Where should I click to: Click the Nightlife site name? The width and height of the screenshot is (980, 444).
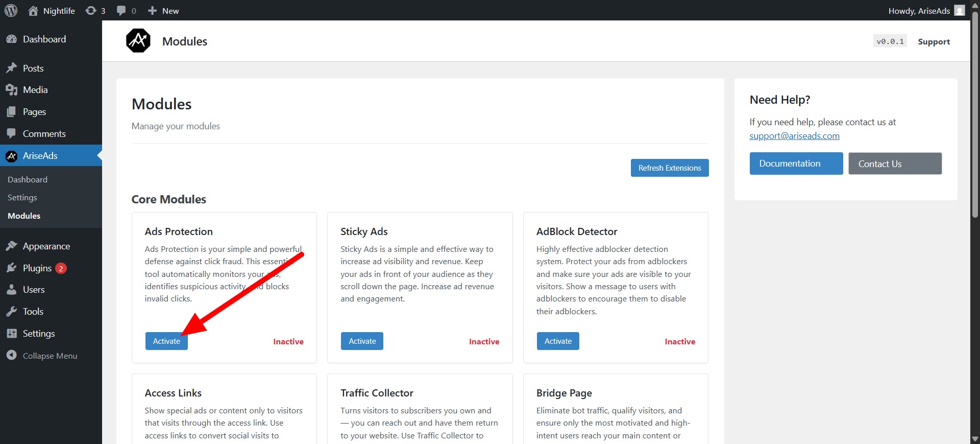tap(59, 11)
